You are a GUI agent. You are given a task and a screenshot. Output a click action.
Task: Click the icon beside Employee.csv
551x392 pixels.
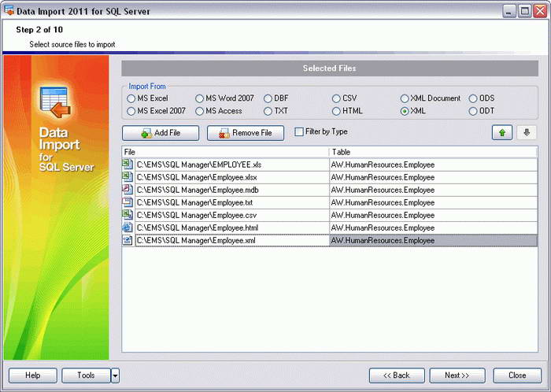128,215
